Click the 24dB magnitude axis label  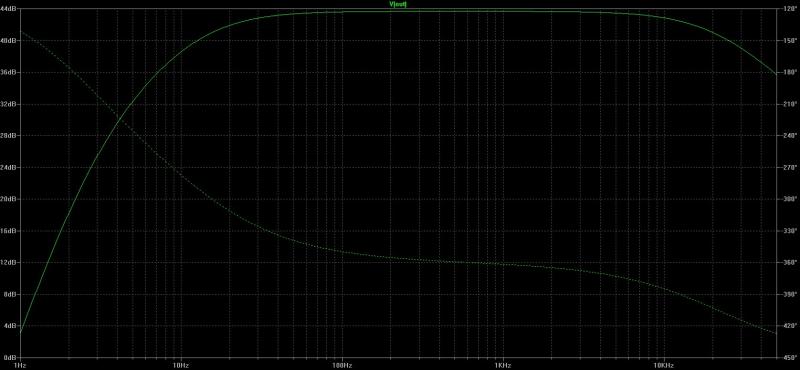[10, 167]
